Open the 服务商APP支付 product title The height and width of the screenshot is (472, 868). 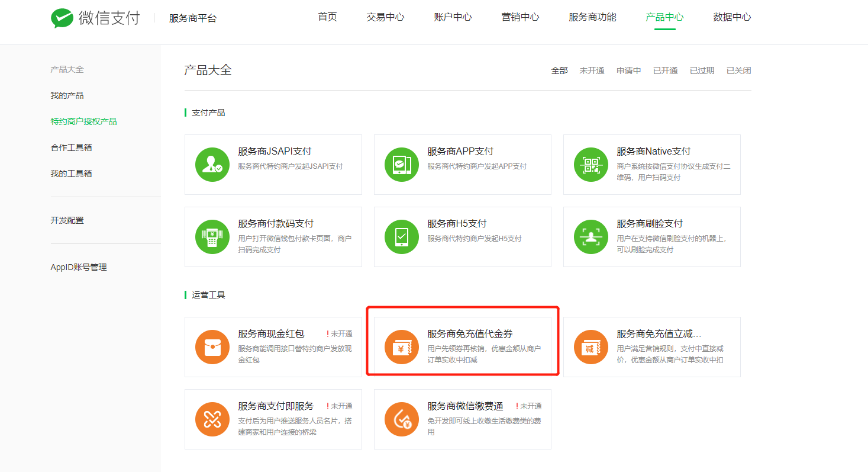click(460, 152)
